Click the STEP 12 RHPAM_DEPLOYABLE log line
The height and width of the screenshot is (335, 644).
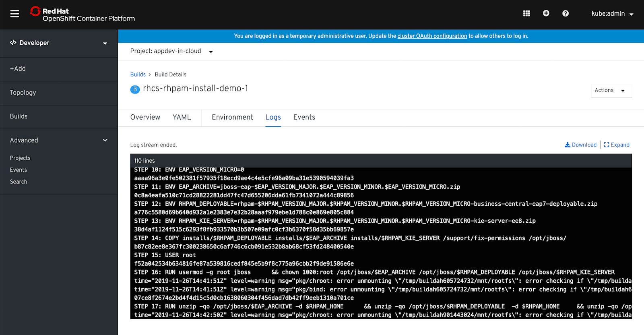366,204
